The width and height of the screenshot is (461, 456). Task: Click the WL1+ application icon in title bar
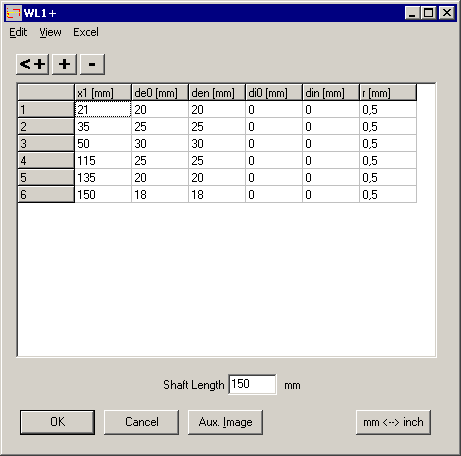13,13
